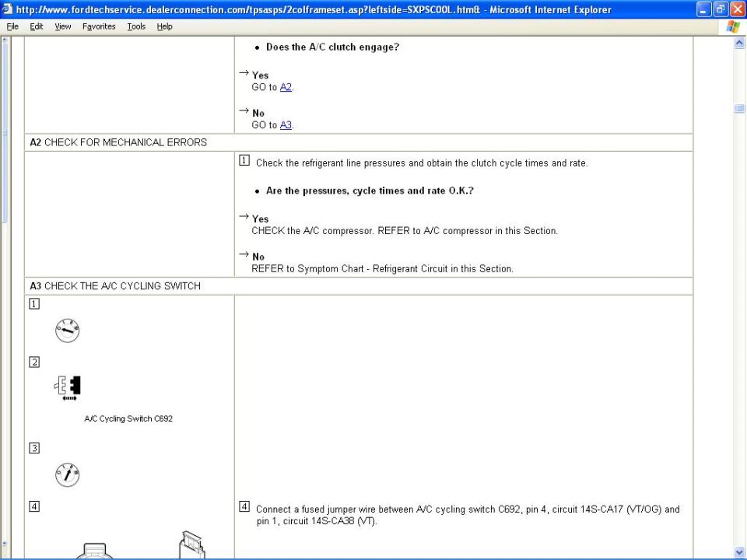This screenshot has width=747, height=560.
Task: Click text 'Does the A/C clutch engage?'
Action: tap(332, 47)
